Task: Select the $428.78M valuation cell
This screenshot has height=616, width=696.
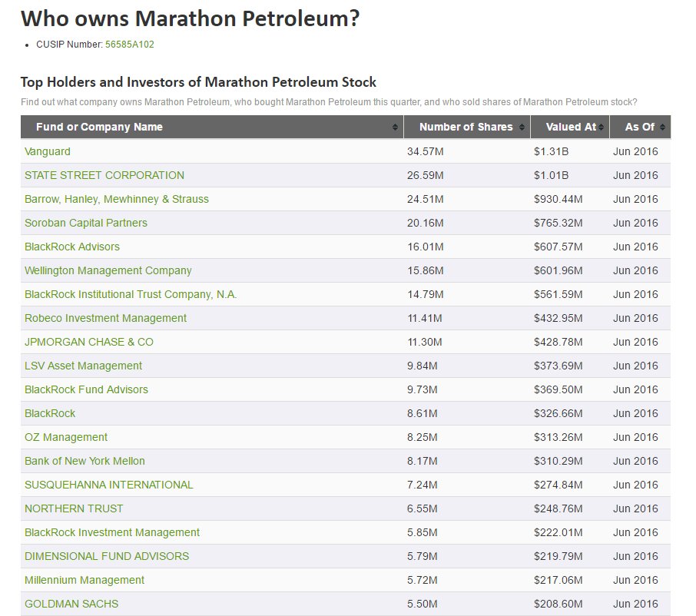Action: click(x=570, y=342)
